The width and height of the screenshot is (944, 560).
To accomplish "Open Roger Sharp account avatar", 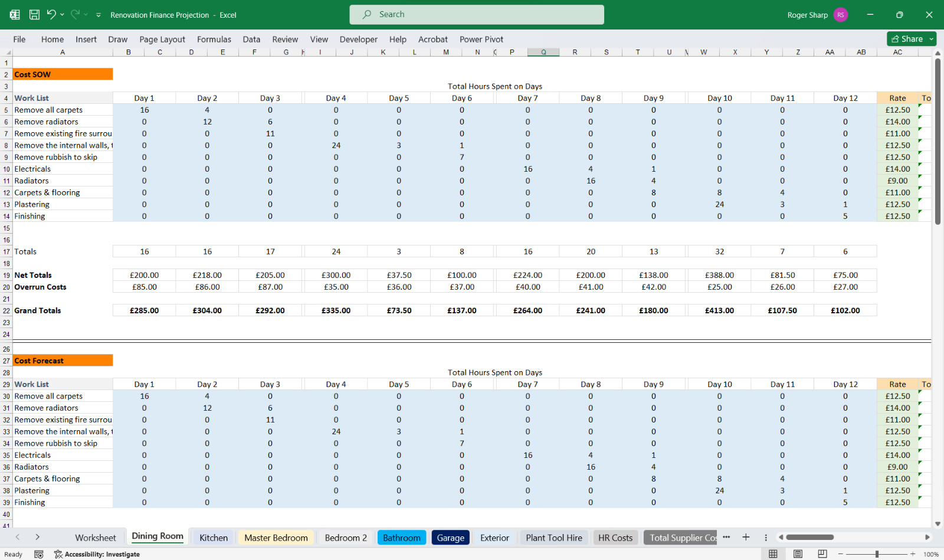I will coord(841,15).
